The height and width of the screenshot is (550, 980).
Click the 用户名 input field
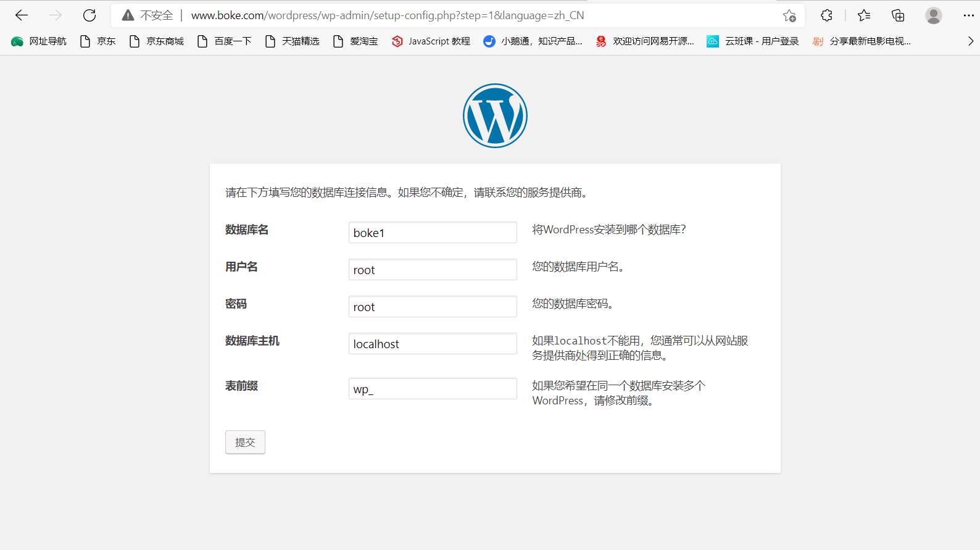point(433,270)
